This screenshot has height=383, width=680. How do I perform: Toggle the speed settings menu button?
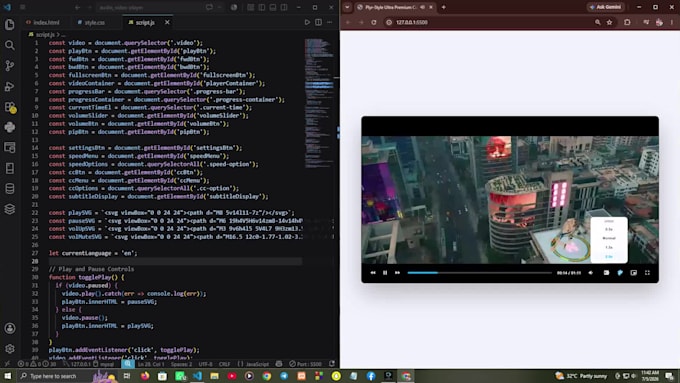620,273
